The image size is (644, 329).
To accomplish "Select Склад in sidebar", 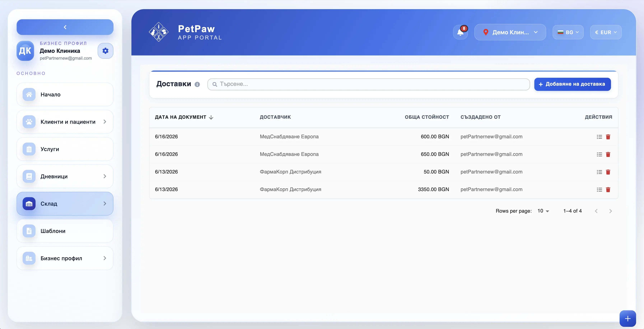I will tap(65, 204).
